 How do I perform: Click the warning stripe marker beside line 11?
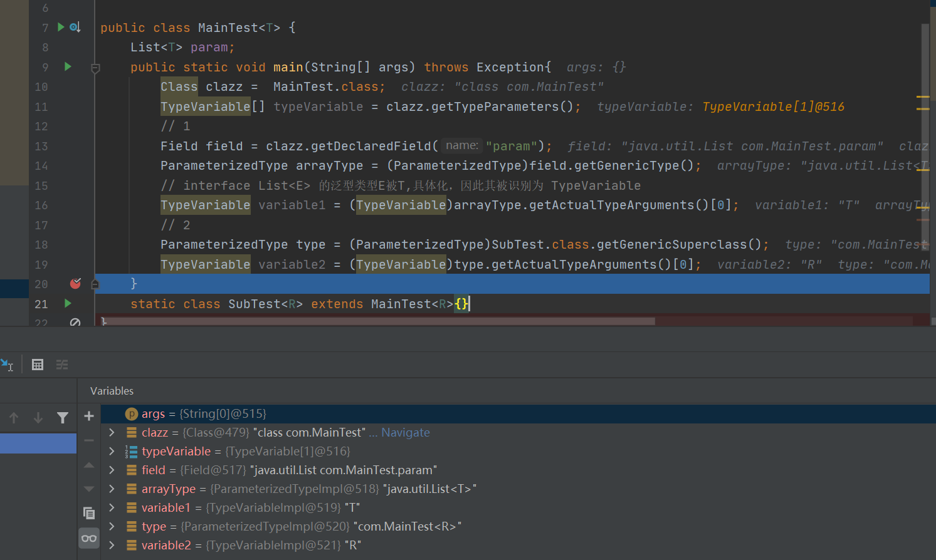(x=923, y=109)
